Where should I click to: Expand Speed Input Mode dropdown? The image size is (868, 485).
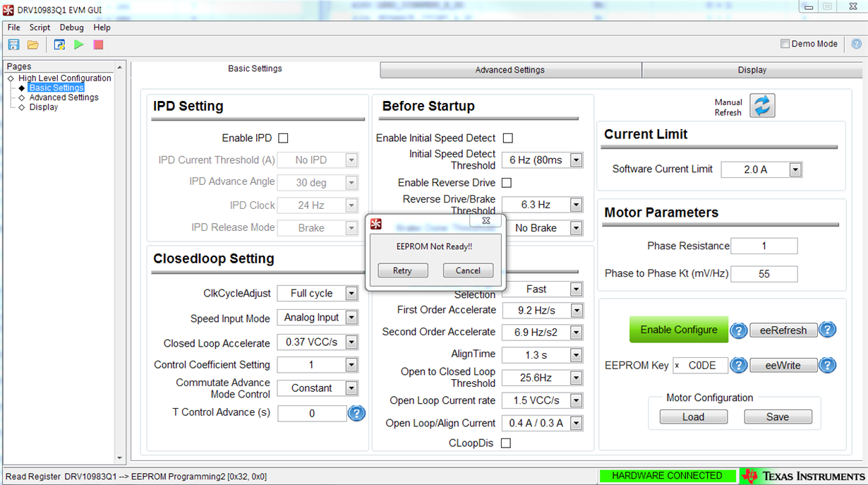tap(351, 318)
